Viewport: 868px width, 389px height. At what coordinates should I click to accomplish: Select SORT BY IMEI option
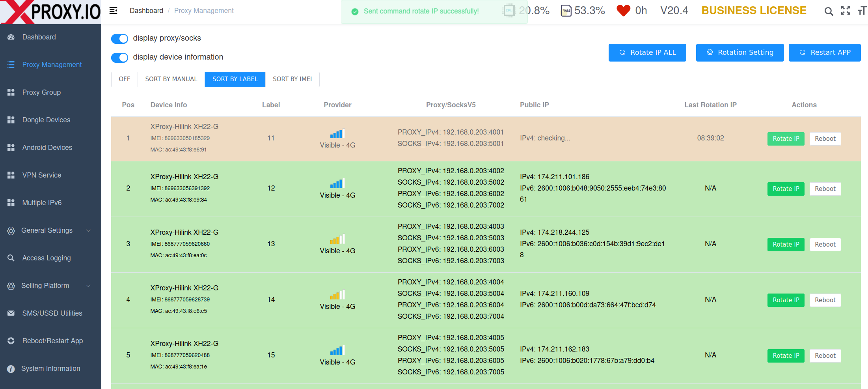coord(292,79)
